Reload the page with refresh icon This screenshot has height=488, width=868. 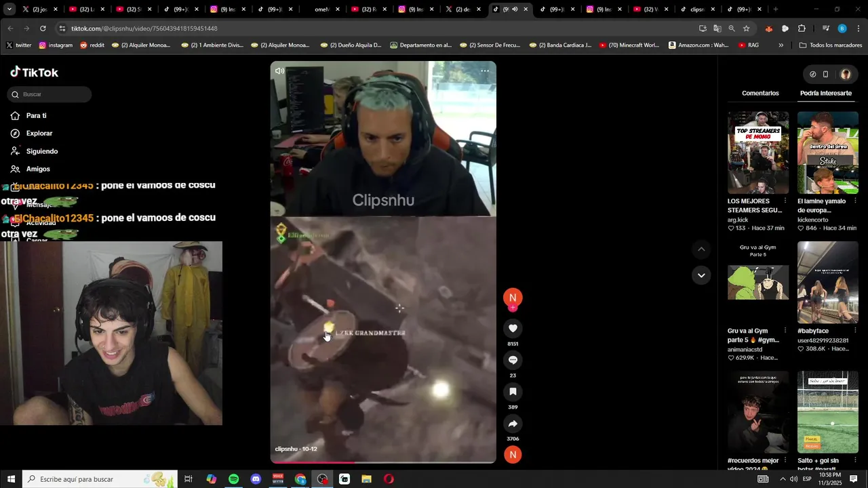(43, 28)
